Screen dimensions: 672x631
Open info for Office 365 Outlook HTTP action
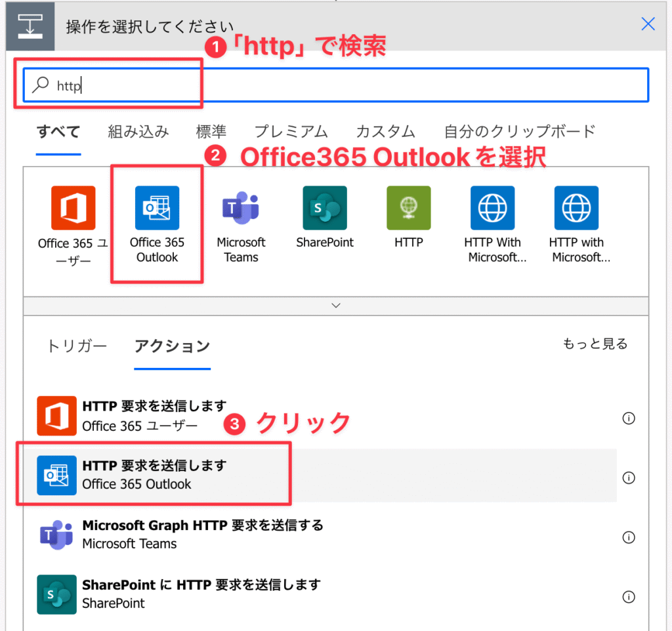(x=629, y=478)
